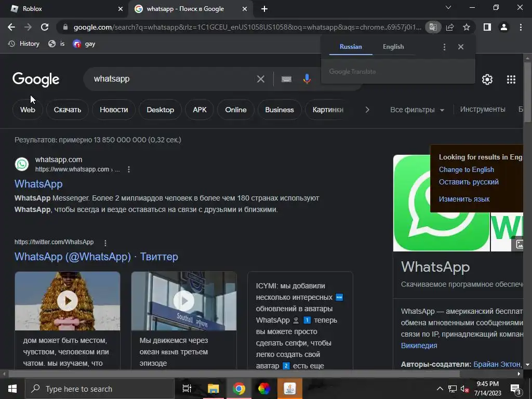The height and width of the screenshot is (399, 532).
Task: Open Task View on the taskbar
Action: point(187,389)
